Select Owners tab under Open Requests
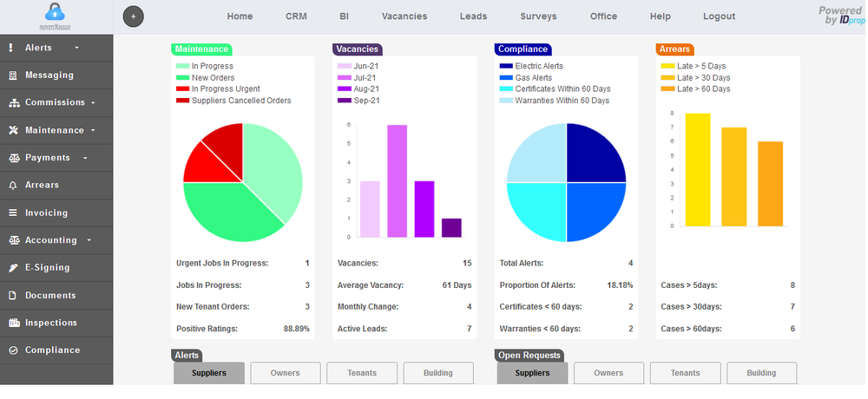Viewport: 868px width, 399px height. [608, 373]
